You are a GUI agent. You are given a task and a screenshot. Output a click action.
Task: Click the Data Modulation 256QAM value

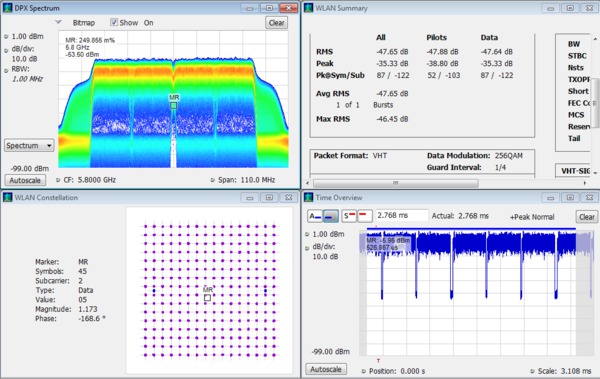coord(509,155)
